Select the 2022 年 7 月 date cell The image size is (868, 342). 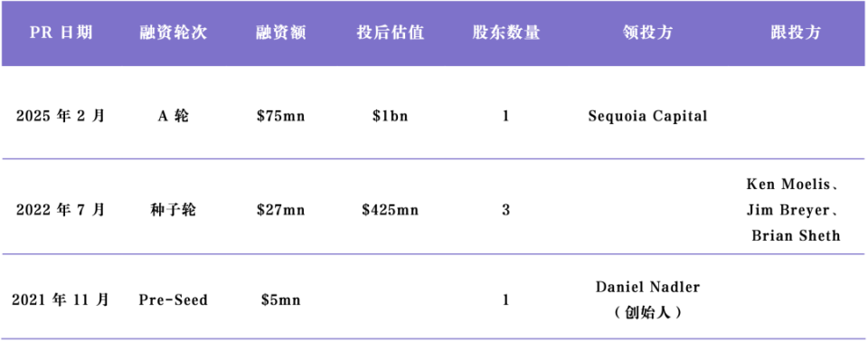[x=61, y=211]
